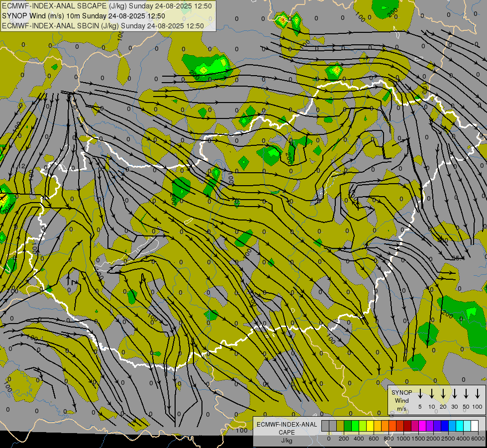Pick the yellow-green lime swatch in the CAPE legend
Viewport: 487px width, 448px height.
tap(363, 426)
